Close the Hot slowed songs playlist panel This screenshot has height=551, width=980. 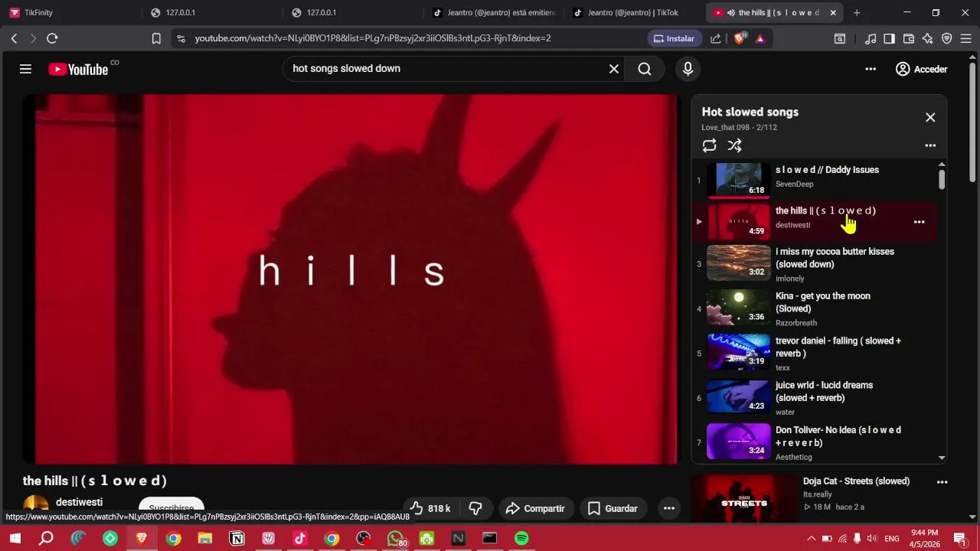pos(930,117)
